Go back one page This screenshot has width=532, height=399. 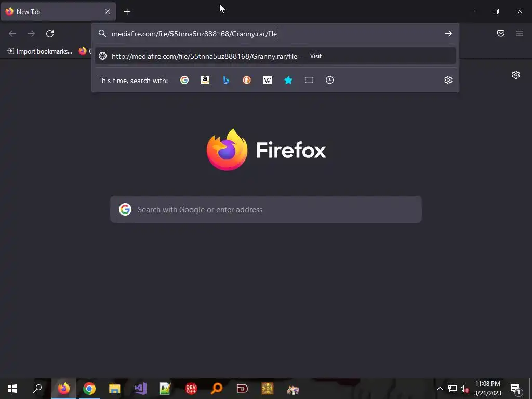coord(12,34)
